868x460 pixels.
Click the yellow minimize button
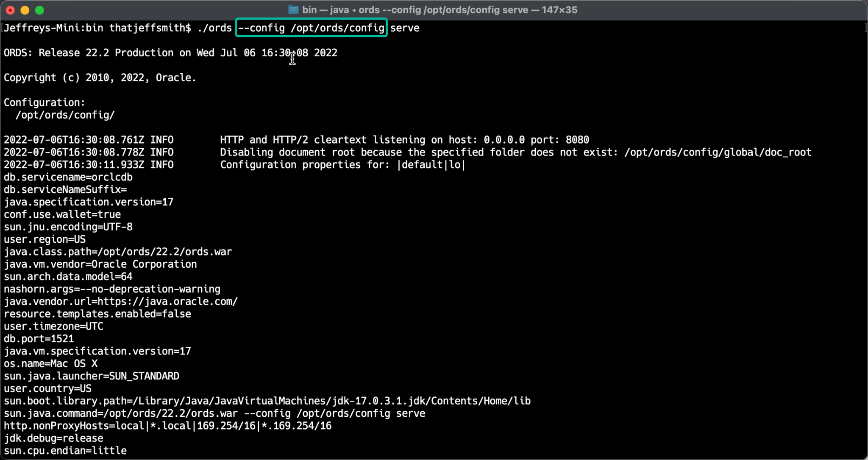coord(25,9)
